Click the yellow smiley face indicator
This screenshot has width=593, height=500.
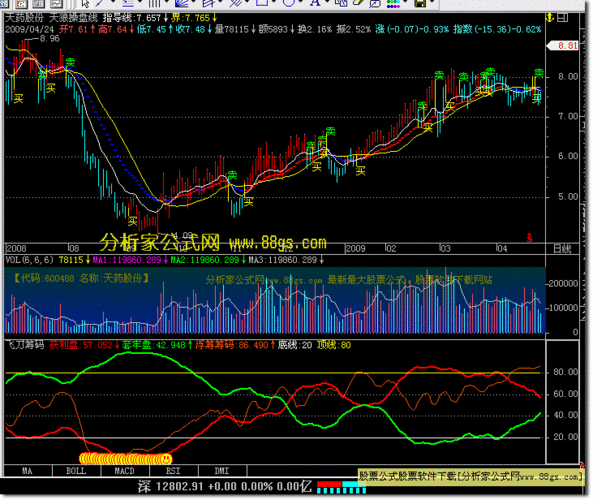point(166,459)
